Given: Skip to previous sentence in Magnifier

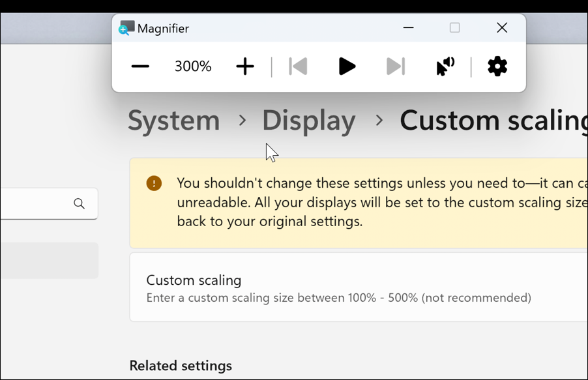Looking at the screenshot, I should tap(297, 66).
